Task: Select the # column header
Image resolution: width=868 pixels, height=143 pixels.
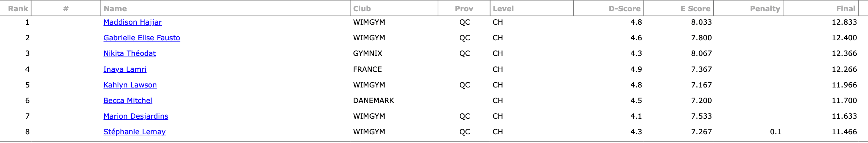Action: pos(66,9)
